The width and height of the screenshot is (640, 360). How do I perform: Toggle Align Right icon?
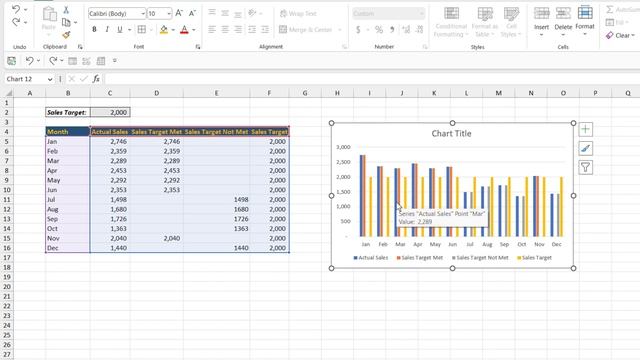click(238, 29)
